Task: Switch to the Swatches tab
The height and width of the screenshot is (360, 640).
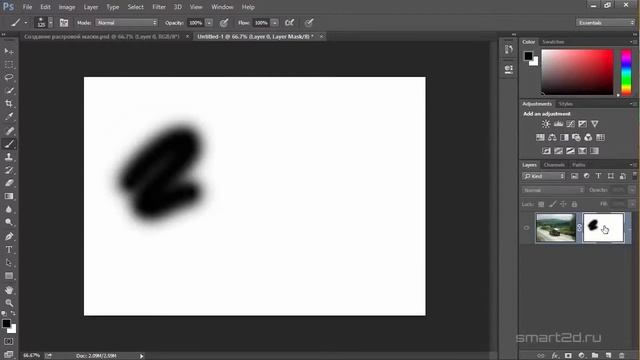Action: [x=553, y=42]
